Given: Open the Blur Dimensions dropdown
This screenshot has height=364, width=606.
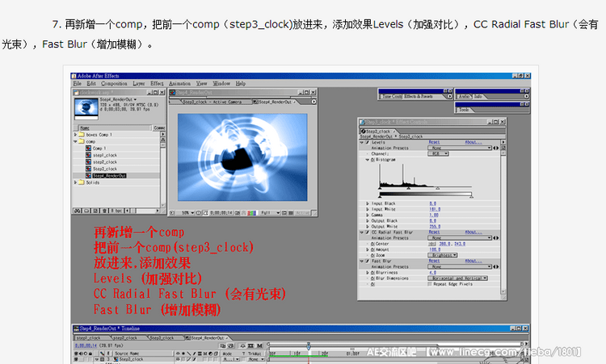Looking at the screenshot, I should coord(457,278).
